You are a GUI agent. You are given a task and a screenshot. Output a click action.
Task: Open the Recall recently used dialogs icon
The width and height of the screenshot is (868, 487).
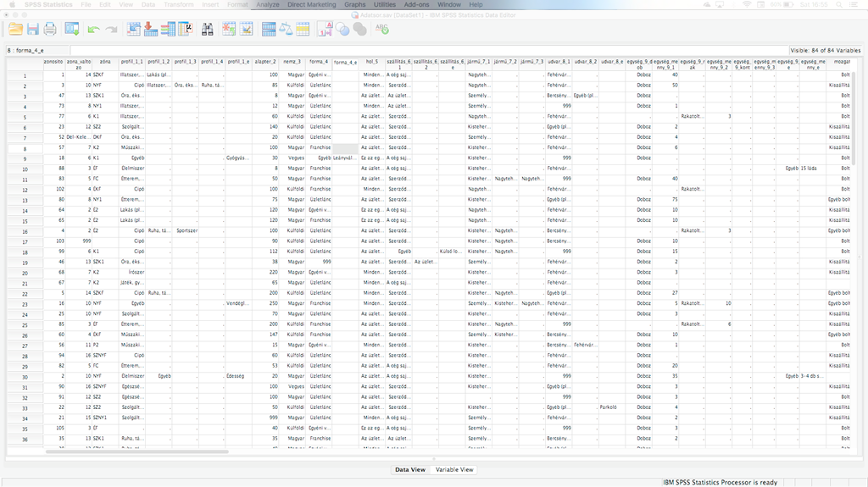(72, 30)
